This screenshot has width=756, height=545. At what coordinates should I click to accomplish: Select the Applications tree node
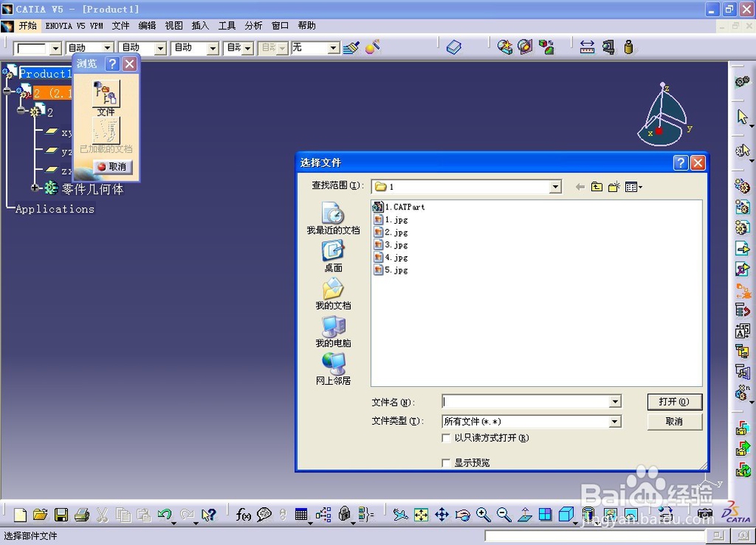click(x=55, y=209)
